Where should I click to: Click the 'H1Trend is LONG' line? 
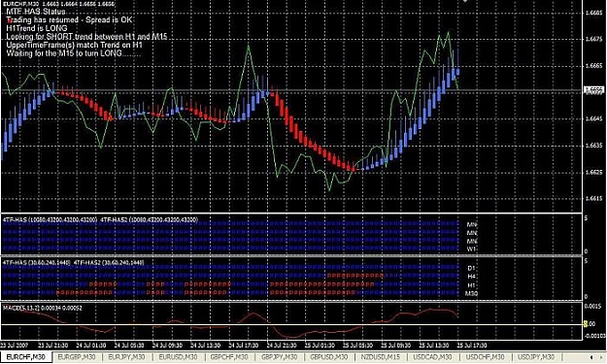37,28
